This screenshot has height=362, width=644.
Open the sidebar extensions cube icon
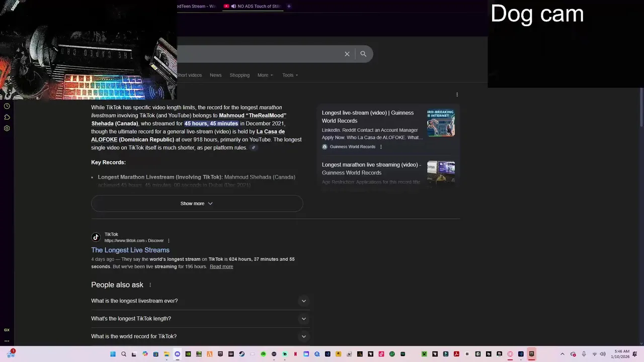coord(7,117)
